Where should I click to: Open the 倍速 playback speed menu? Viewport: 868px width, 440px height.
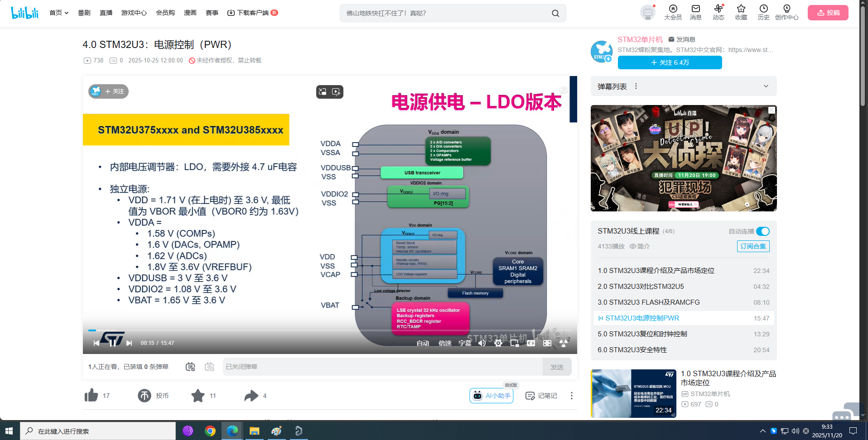[445, 343]
